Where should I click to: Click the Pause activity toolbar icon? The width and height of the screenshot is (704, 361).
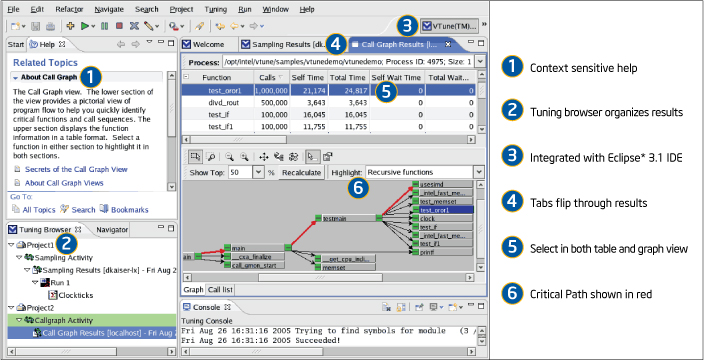pos(104,26)
